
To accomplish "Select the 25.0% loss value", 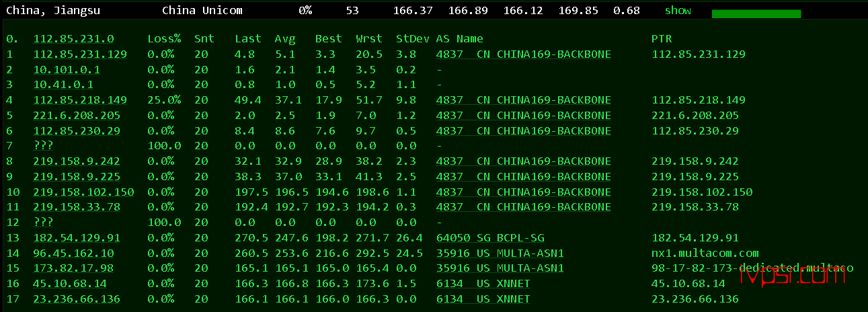I will pyautogui.click(x=164, y=100).
